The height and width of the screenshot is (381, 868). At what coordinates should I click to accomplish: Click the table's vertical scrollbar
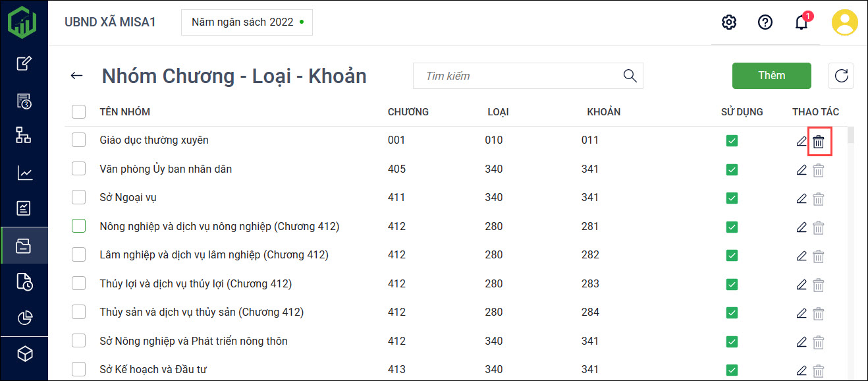pos(850,136)
